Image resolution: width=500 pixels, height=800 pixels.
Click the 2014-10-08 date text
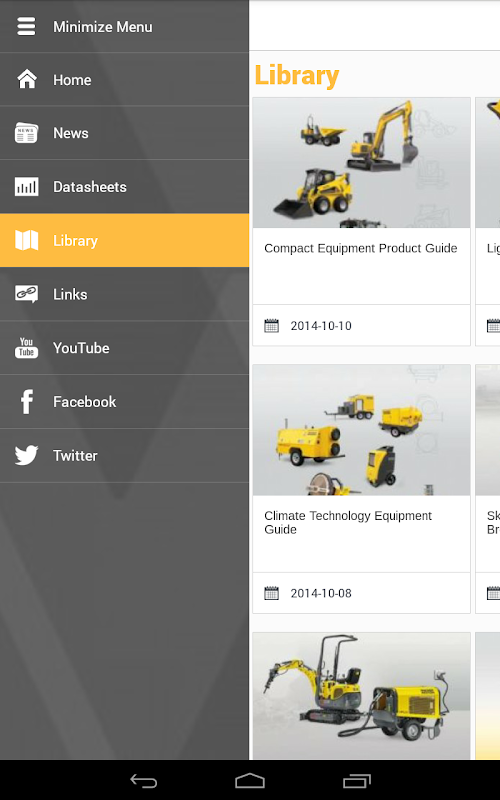pos(321,593)
